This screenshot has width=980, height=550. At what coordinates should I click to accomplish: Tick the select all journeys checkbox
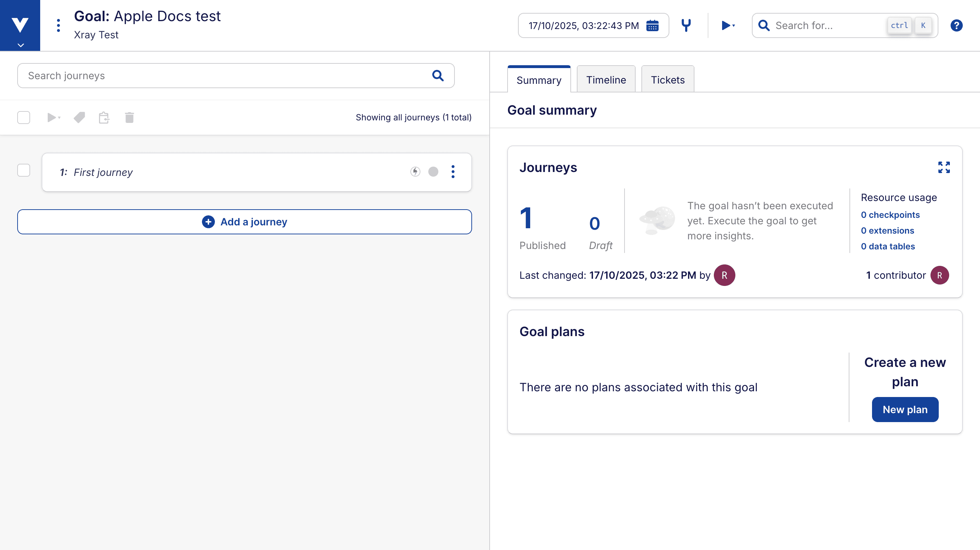coord(24,118)
